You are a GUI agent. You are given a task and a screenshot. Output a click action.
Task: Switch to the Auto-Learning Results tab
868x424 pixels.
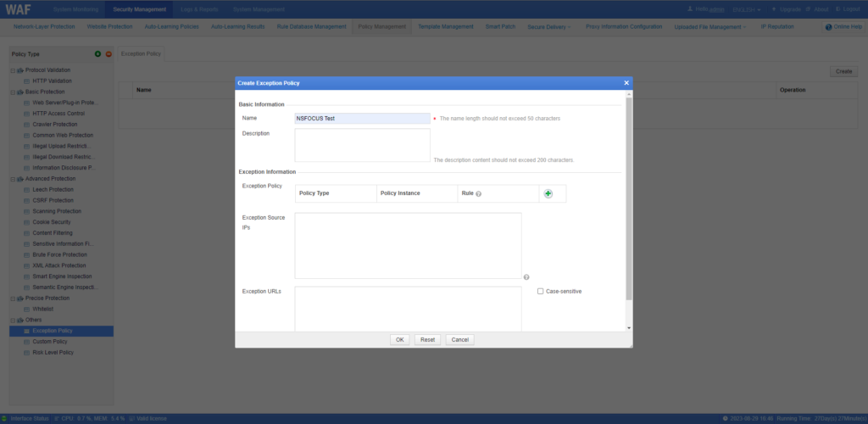click(x=237, y=26)
